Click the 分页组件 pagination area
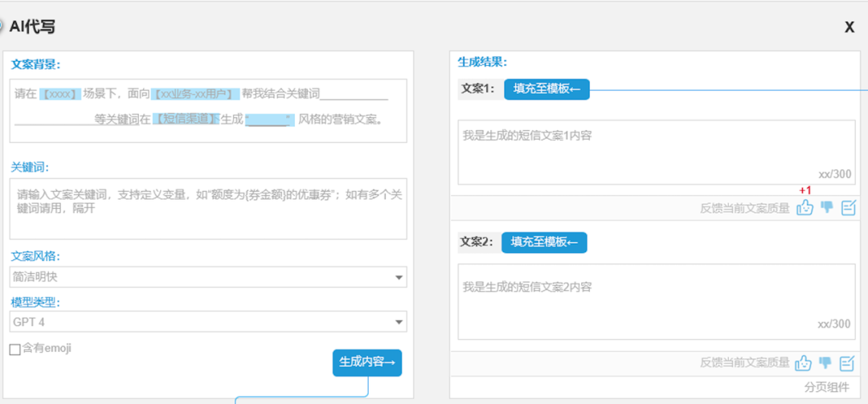The height and width of the screenshot is (404, 868). (826, 388)
